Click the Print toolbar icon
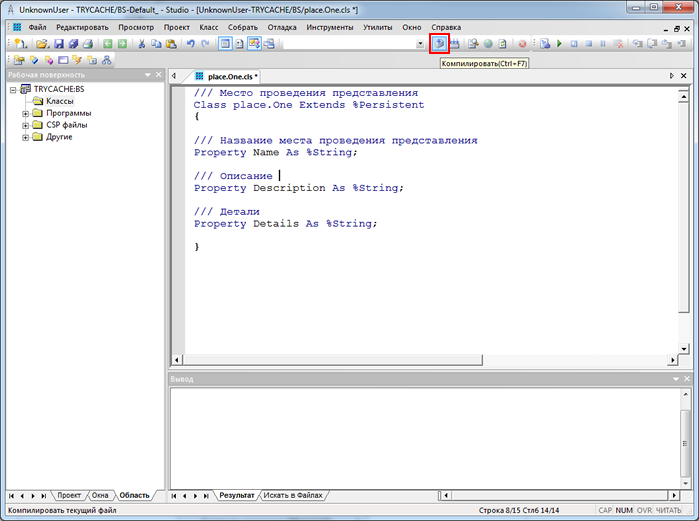 [88, 44]
